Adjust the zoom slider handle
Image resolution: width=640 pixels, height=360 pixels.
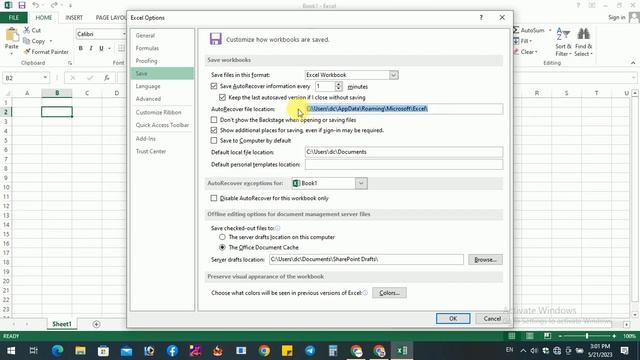(x=587, y=336)
